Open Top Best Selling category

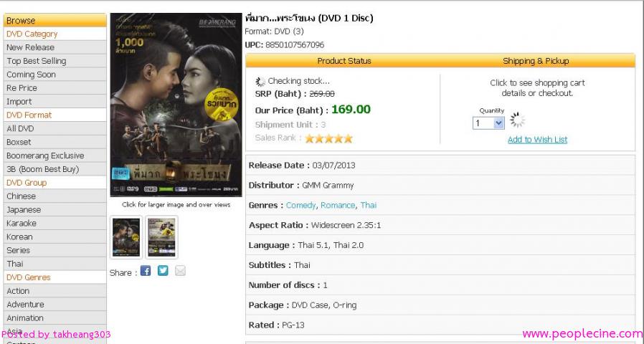pyautogui.click(x=55, y=61)
